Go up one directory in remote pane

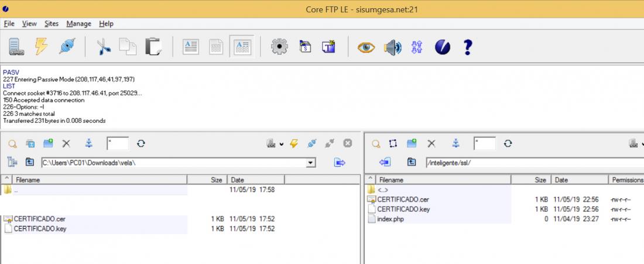pyautogui.click(x=412, y=162)
